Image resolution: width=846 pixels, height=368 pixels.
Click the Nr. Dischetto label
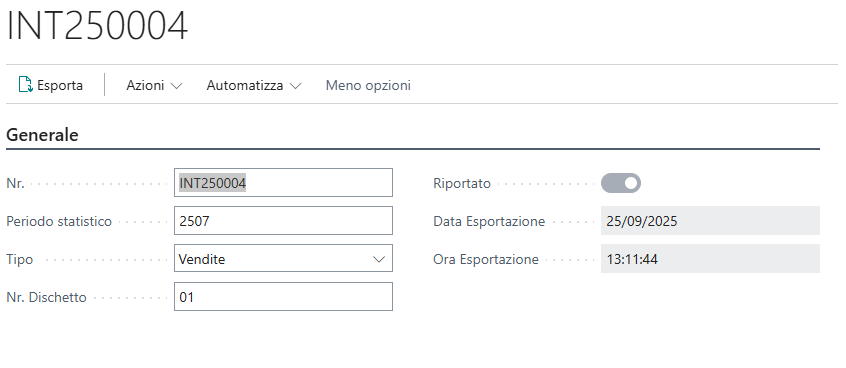(x=46, y=297)
